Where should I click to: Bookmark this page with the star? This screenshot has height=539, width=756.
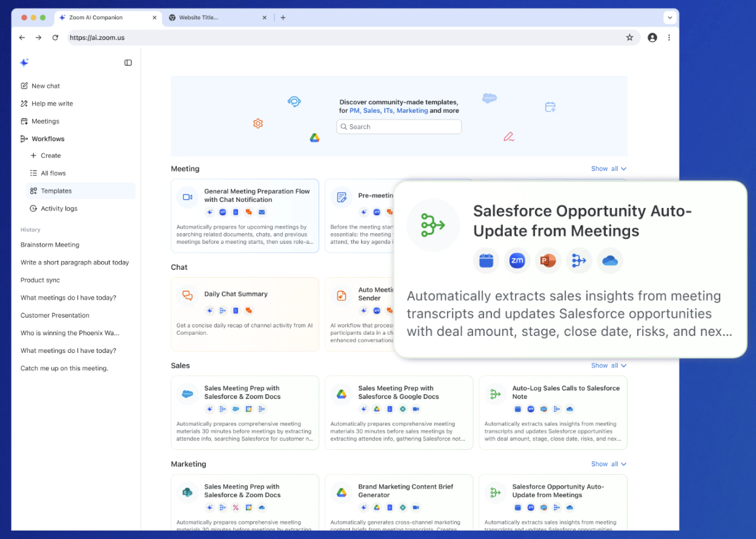[x=629, y=38]
